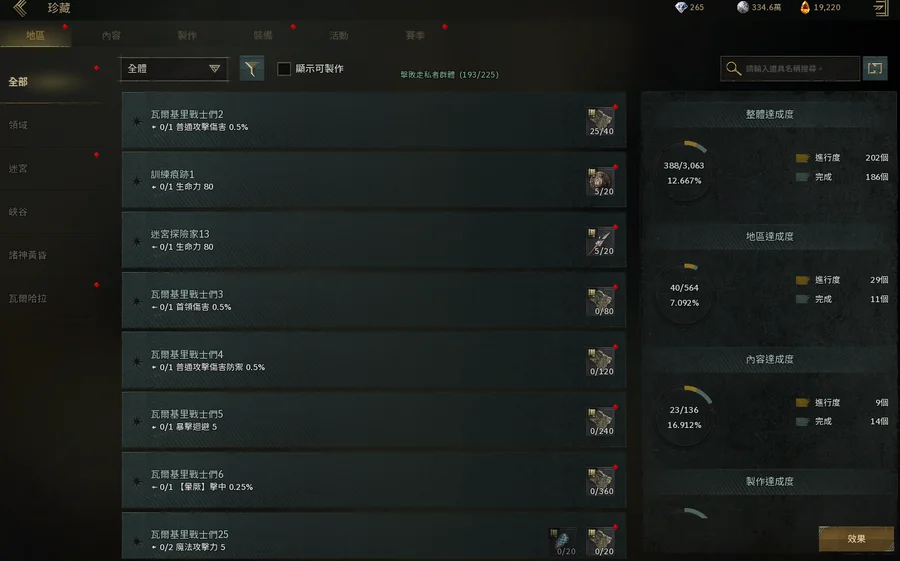Click the item icon showing 25/40

[601, 121]
